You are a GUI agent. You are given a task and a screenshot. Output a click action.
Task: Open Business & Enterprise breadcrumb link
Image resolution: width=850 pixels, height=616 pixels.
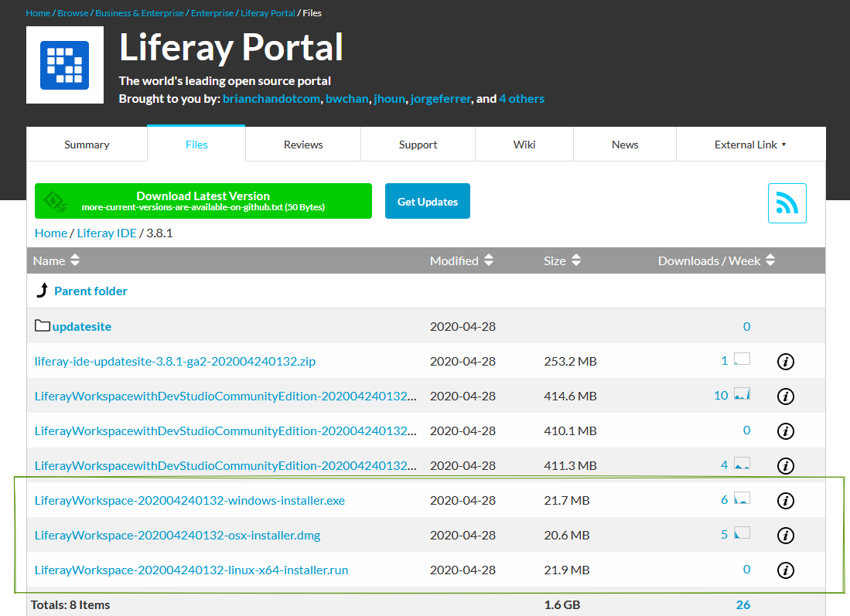pyautogui.click(x=139, y=13)
